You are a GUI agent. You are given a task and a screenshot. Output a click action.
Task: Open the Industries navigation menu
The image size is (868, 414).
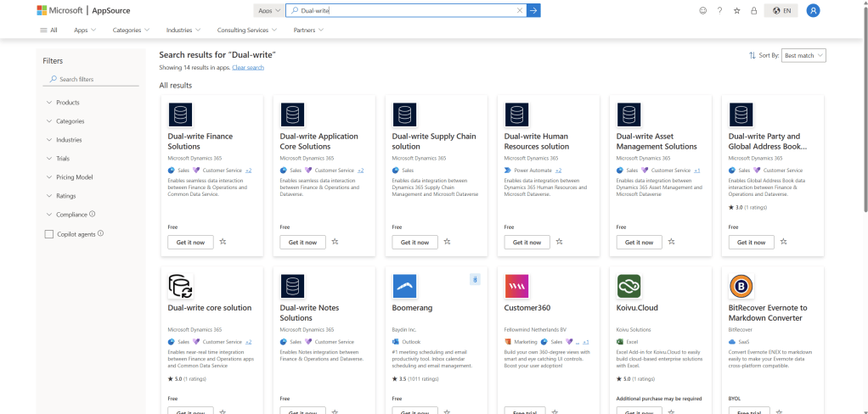tap(183, 30)
